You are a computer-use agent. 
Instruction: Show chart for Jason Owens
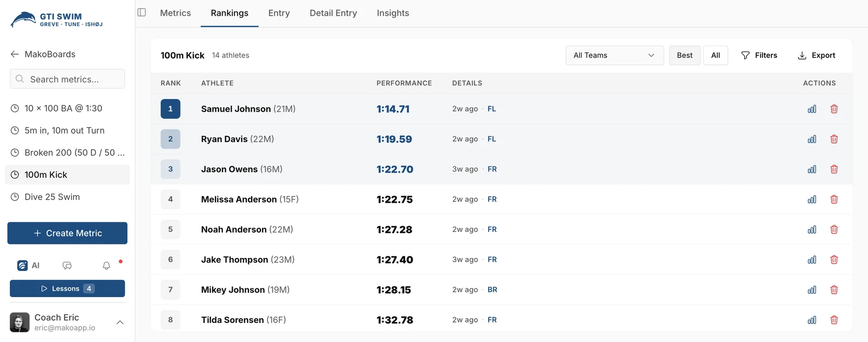pyautogui.click(x=812, y=169)
